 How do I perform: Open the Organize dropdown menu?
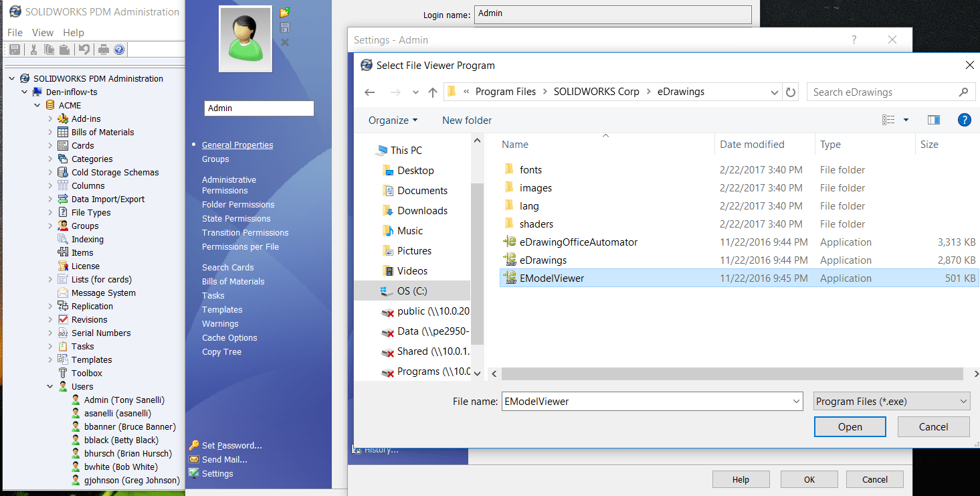pos(393,120)
